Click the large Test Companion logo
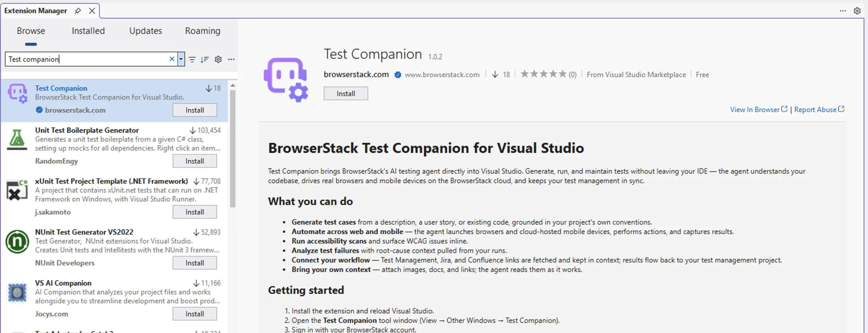This screenshot has width=868, height=333. click(286, 79)
